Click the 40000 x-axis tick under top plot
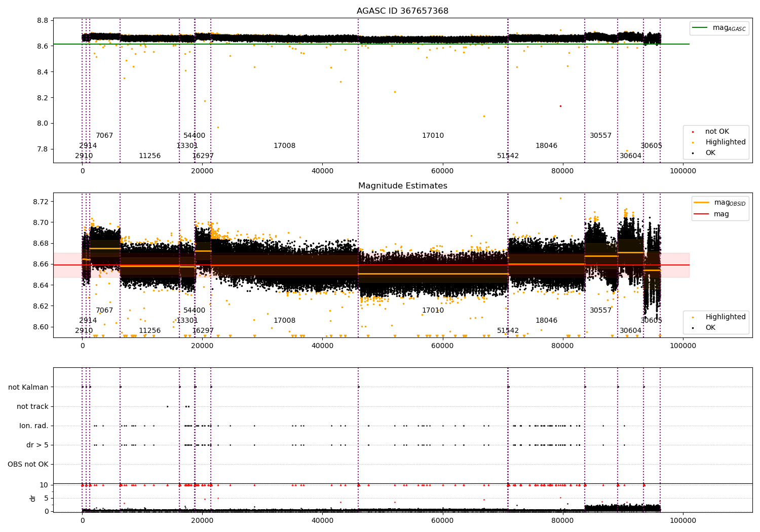The image size is (760, 532). tap(322, 171)
